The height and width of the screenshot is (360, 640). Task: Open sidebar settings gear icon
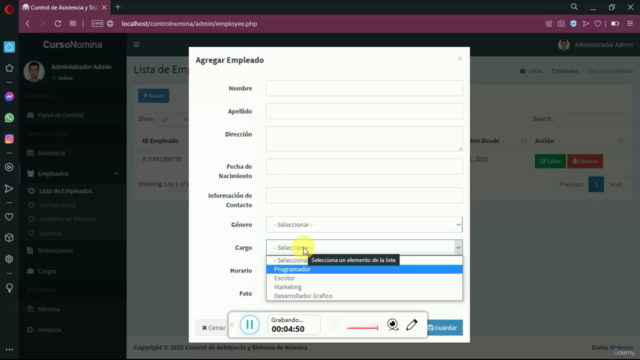click(x=9, y=259)
